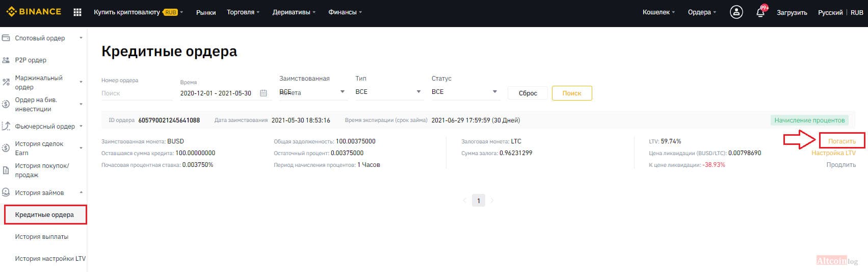This screenshot has width=868, height=272.
Task: Click Продлить to extend the loan
Action: point(841,164)
